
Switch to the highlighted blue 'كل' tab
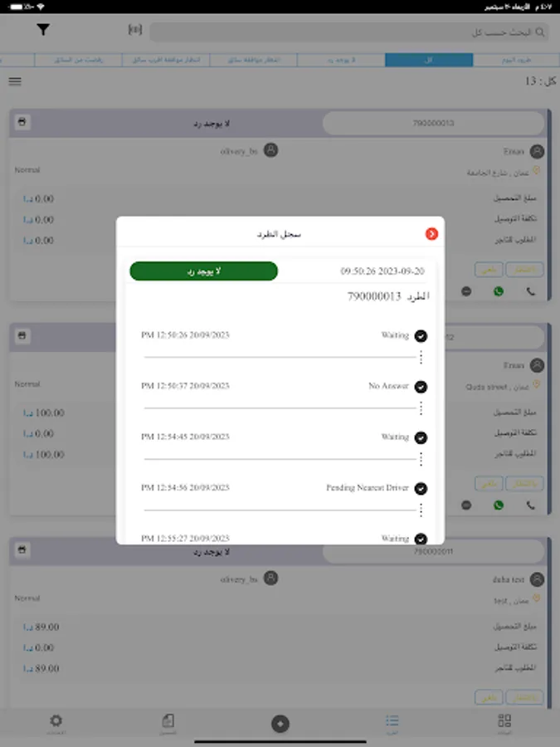coord(429,60)
